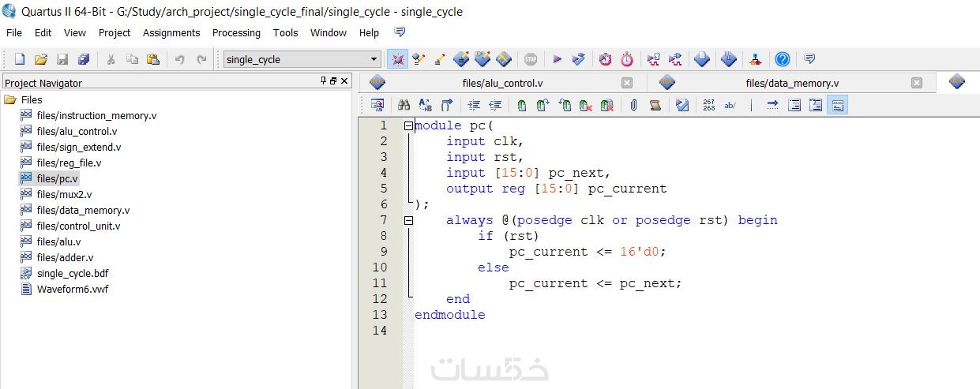
Task: Click the feedback speech bubble icon next to Help menu
Action: (400, 32)
